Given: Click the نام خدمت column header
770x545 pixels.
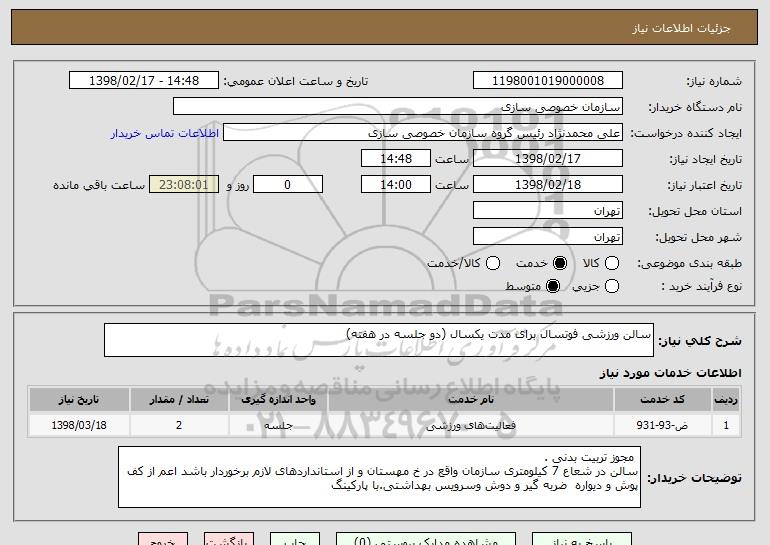Looking at the screenshot, I should 470,400.
